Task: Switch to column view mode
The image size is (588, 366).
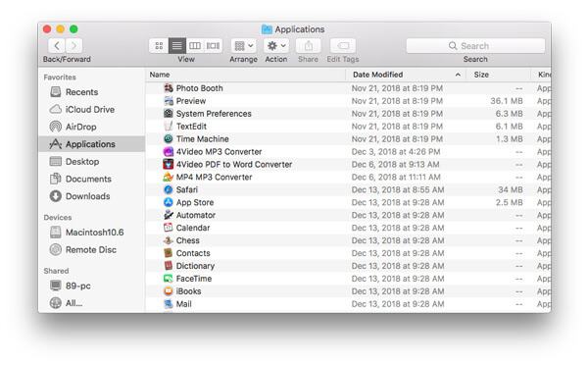Action: coord(195,46)
